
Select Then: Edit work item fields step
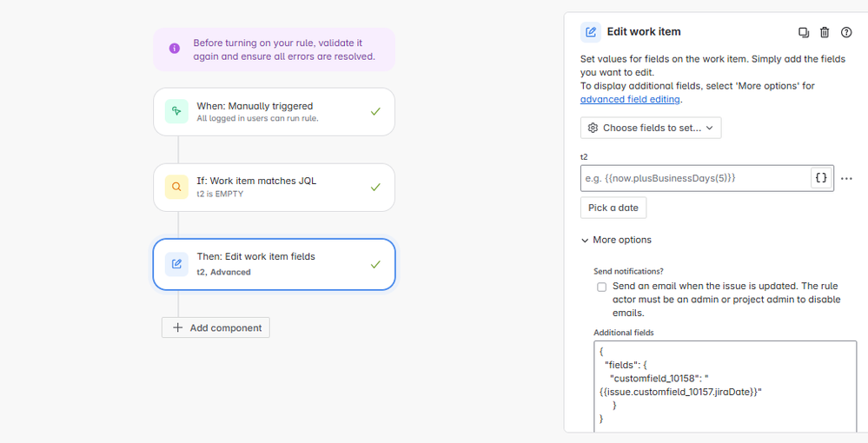click(x=274, y=264)
